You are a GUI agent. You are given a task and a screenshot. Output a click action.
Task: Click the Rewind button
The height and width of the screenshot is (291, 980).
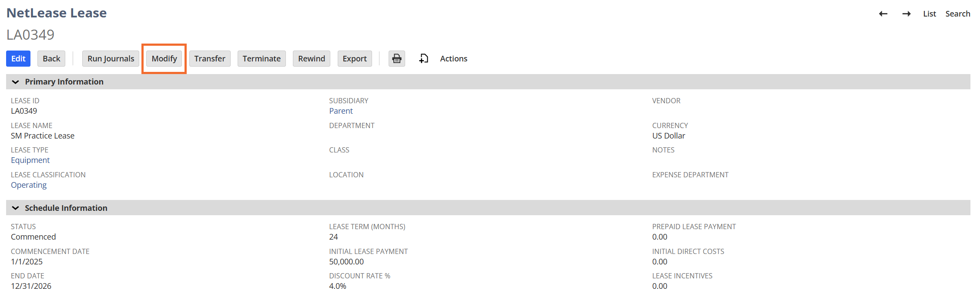point(312,58)
